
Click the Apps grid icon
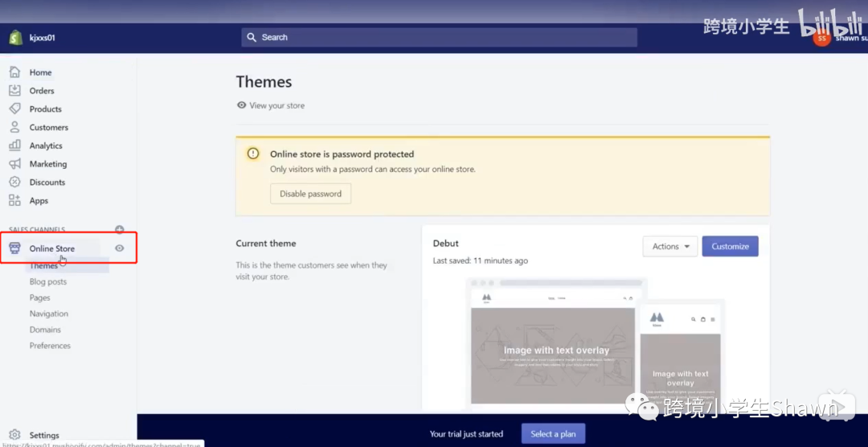coord(15,200)
